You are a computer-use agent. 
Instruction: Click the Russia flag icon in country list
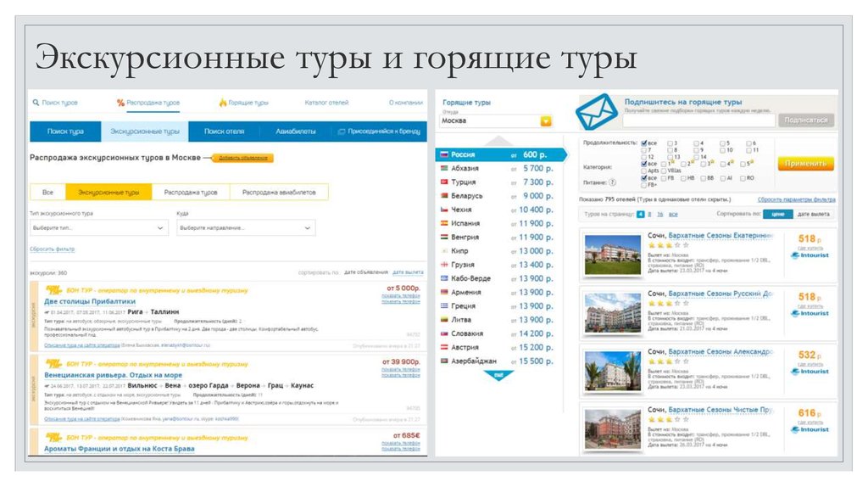pyautogui.click(x=444, y=154)
